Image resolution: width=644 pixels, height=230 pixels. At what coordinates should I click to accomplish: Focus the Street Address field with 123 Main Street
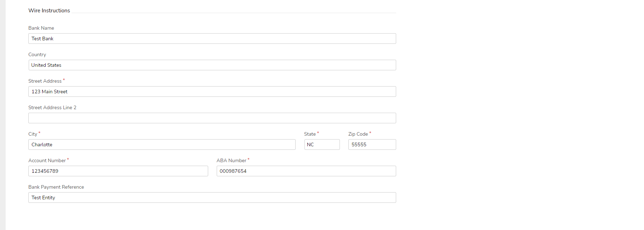[x=212, y=92]
